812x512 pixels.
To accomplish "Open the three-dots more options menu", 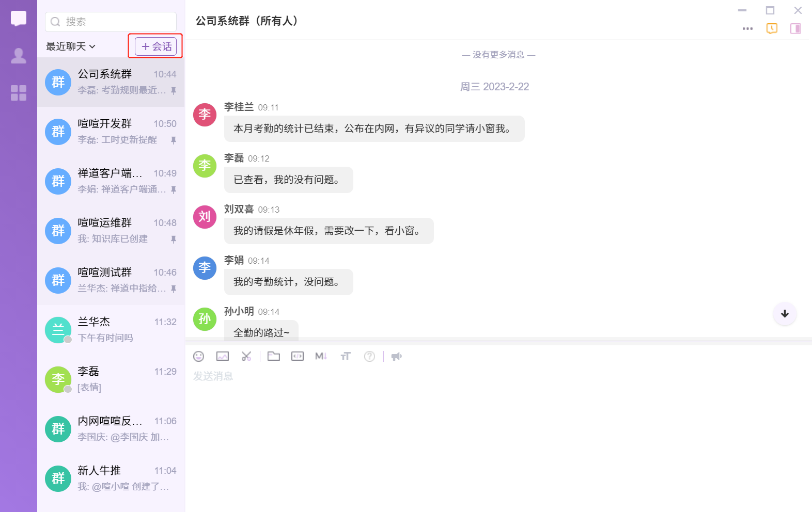I will coord(747,28).
